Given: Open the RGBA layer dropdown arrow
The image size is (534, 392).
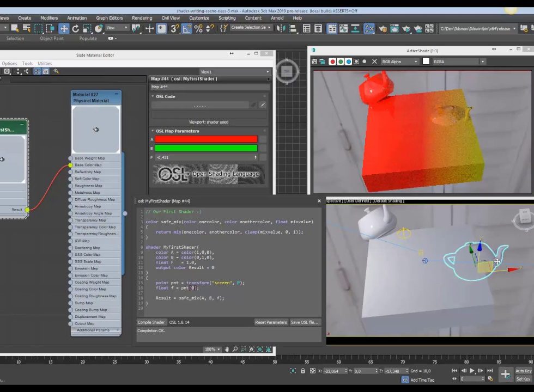Looking at the screenshot, I should (483, 62).
